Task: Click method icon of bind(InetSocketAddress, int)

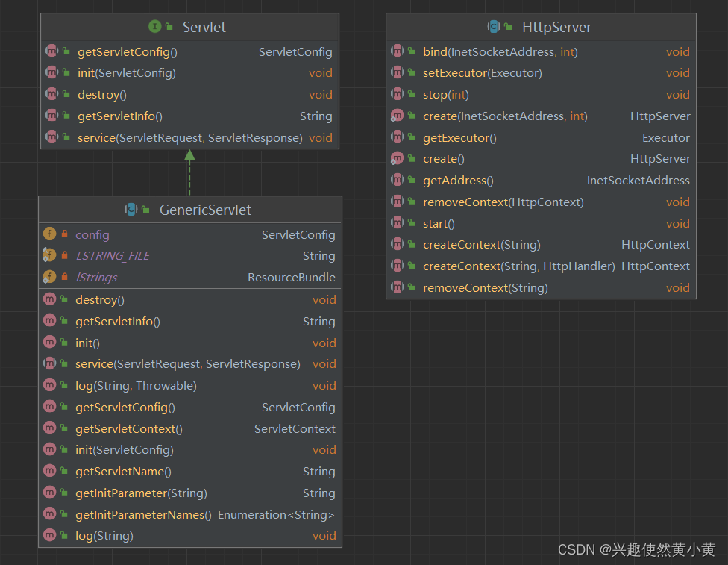Action: [x=397, y=51]
